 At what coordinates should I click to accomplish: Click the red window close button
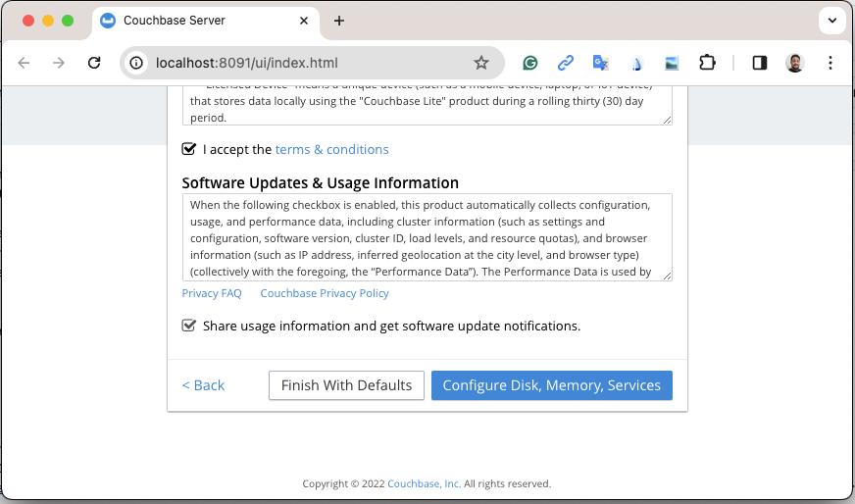pos(28,21)
